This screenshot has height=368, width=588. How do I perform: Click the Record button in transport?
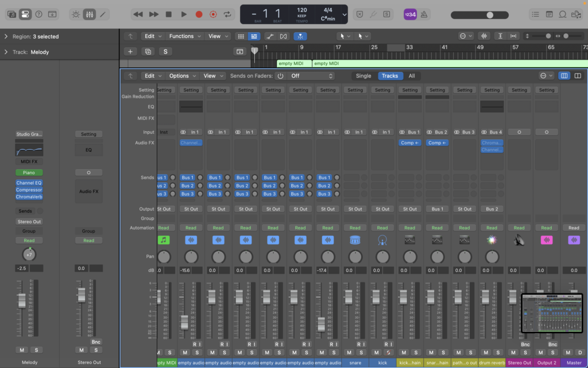point(199,14)
